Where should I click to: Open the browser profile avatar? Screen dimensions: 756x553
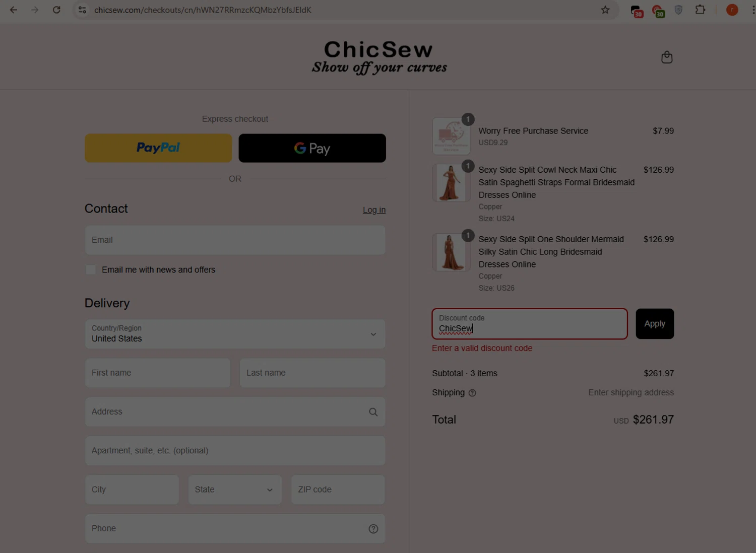(x=732, y=10)
